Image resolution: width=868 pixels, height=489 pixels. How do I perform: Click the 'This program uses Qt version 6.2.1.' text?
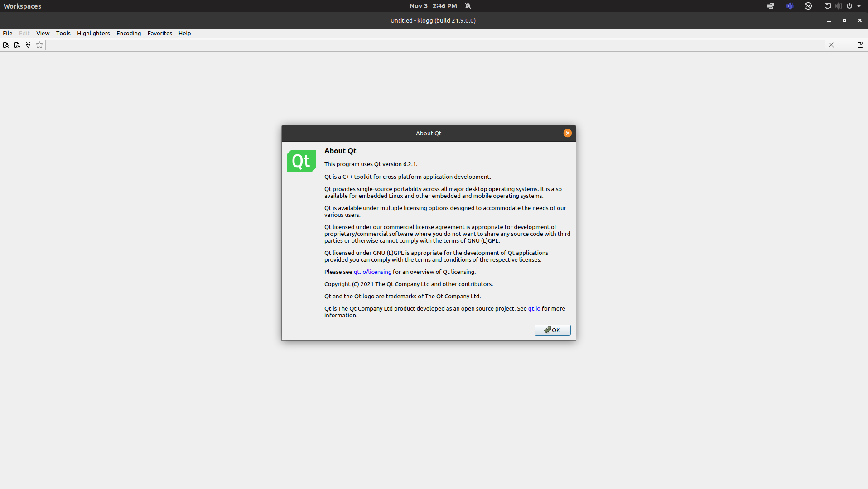tap(371, 164)
